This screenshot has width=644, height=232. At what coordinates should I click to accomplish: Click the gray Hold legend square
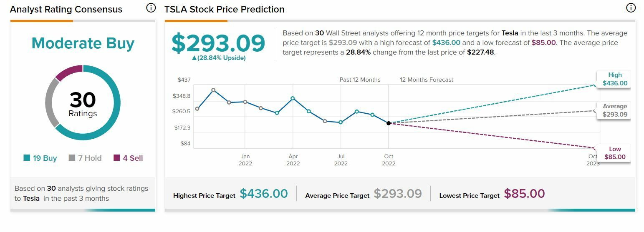[x=72, y=158]
